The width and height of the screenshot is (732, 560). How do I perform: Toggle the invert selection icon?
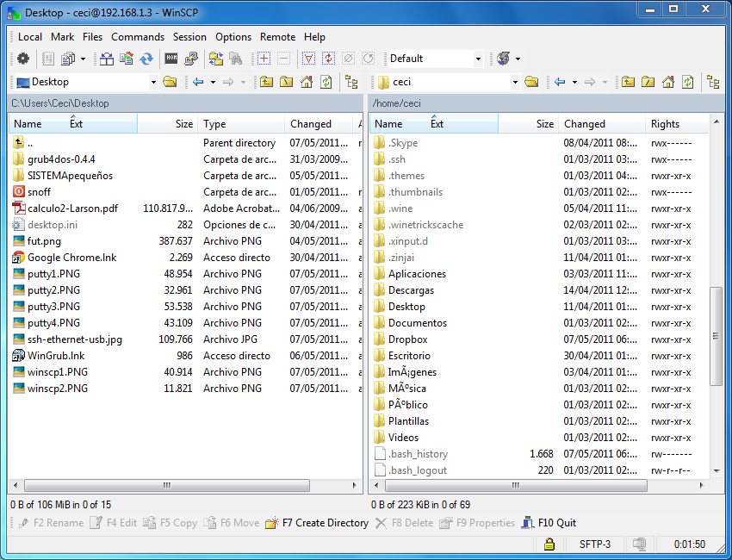328,59
